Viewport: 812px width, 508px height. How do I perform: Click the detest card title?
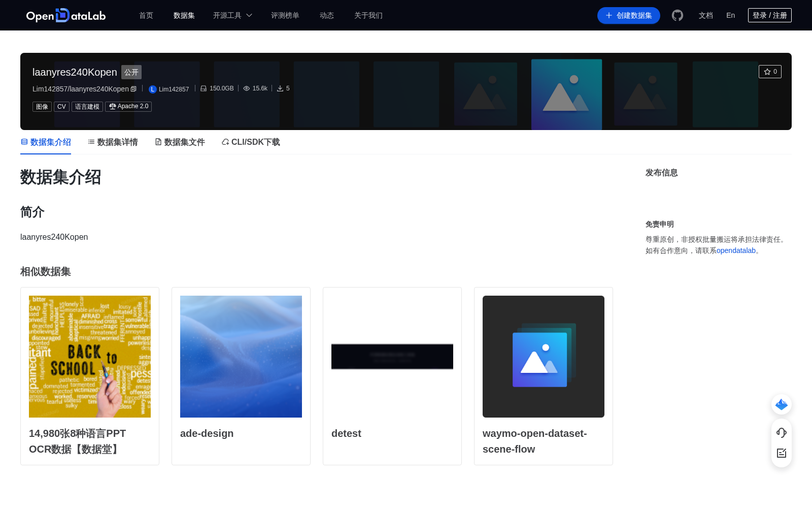pyautogui.click(x=346, y=433)
